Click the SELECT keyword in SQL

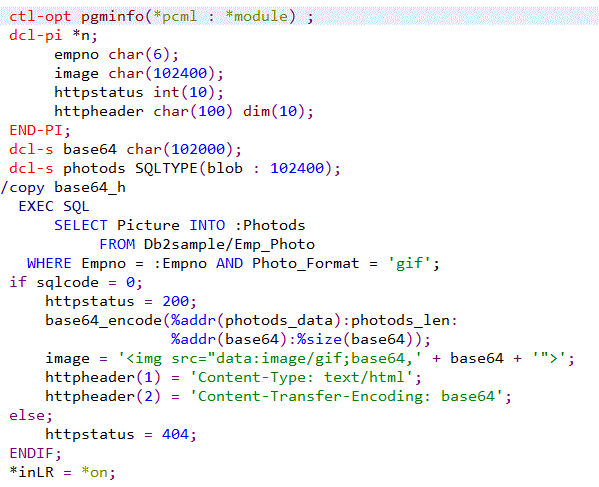(81, 225)
